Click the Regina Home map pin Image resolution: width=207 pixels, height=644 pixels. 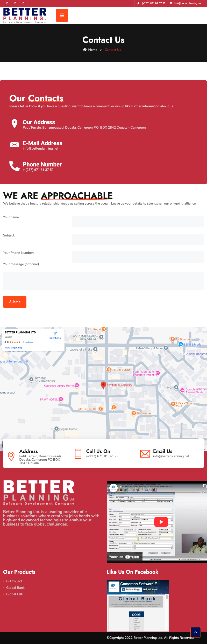click(x=56, y=429)
